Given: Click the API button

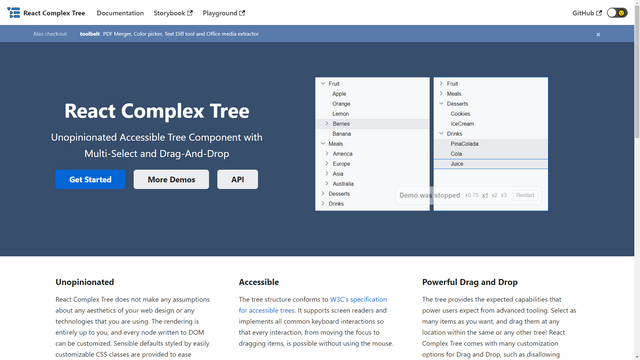Looking at the screenshot, I should (x=238, y=179).
